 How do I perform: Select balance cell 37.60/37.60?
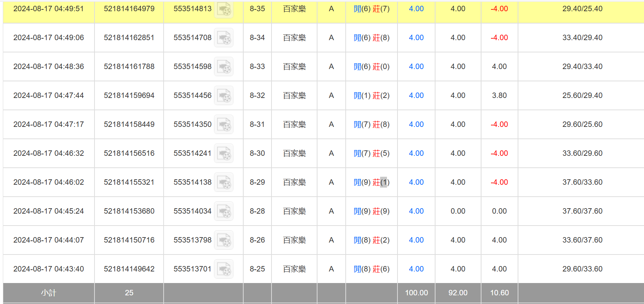pyautogui.click(x=582, y=211)
